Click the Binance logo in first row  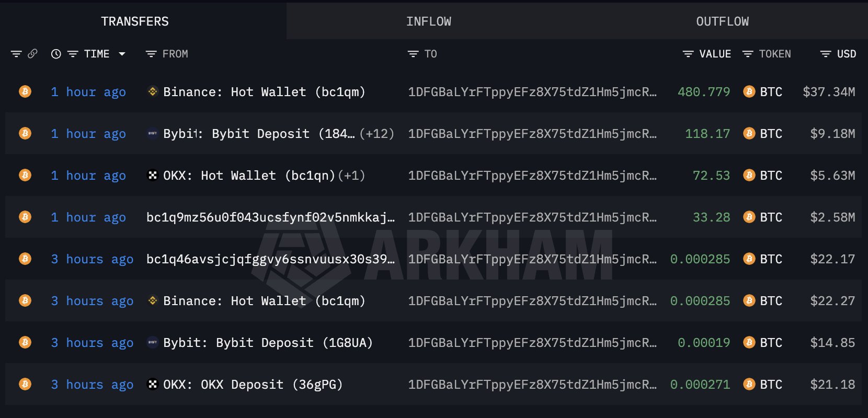153,91
